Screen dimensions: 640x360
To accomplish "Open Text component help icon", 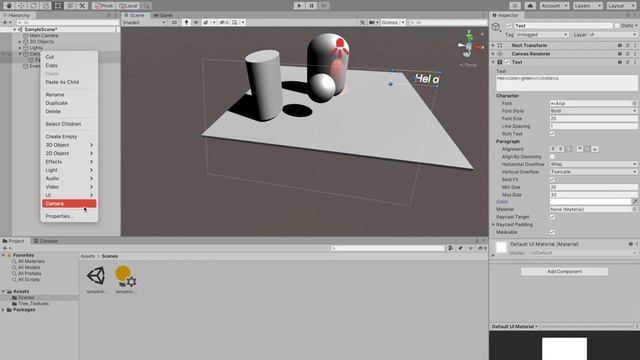I will tap(620, 62).
